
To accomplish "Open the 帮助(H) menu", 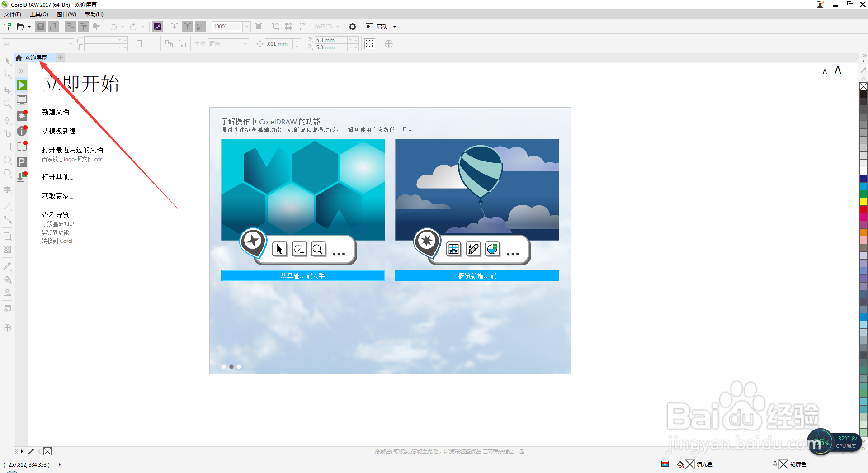I will click(x=94, y=14).
